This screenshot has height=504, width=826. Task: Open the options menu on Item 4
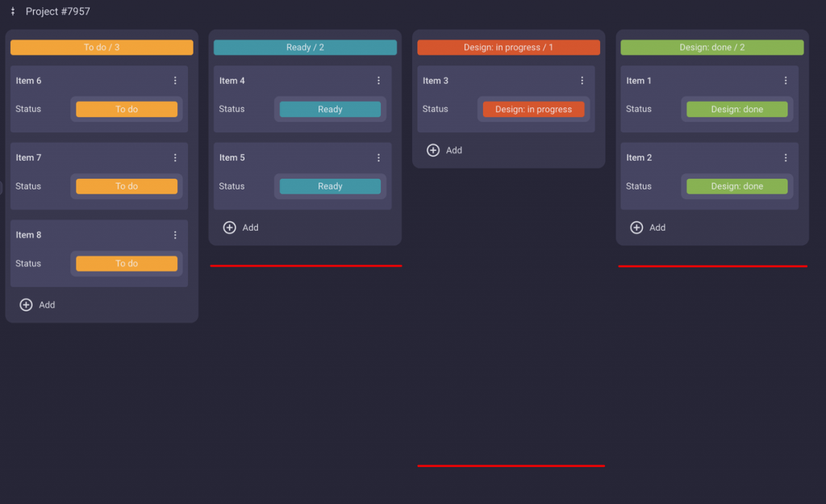coord(378,80)
